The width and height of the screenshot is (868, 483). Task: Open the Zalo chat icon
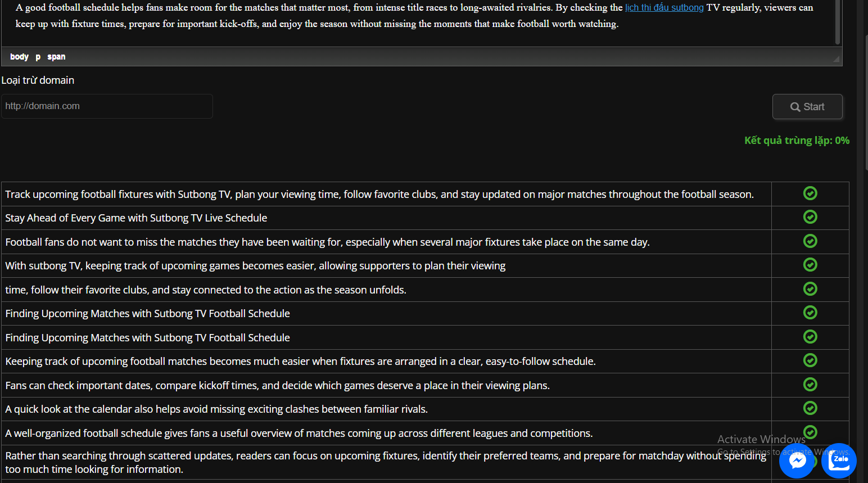pos(839,461)
